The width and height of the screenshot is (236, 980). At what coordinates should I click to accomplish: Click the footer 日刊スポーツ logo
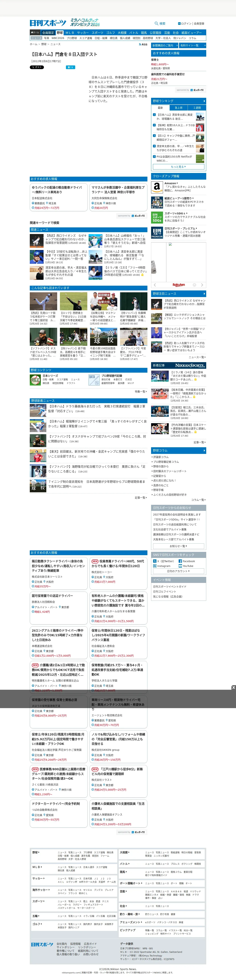coord(42,945)
